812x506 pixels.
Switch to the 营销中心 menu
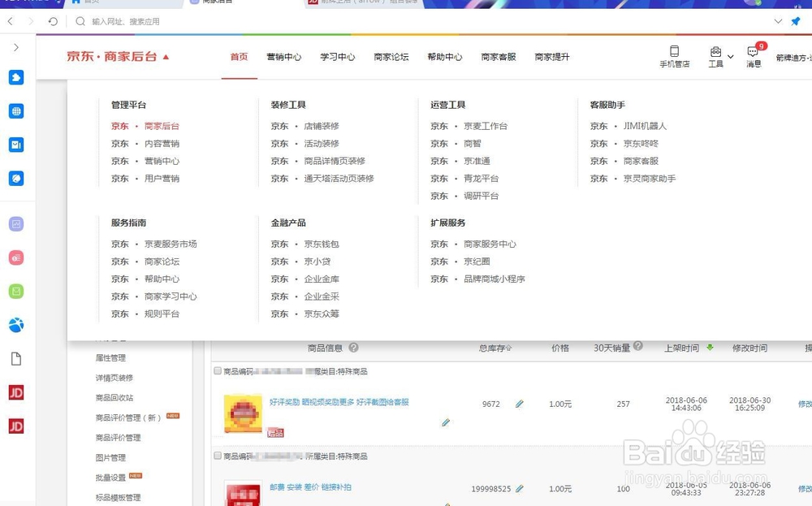[285, 57]
